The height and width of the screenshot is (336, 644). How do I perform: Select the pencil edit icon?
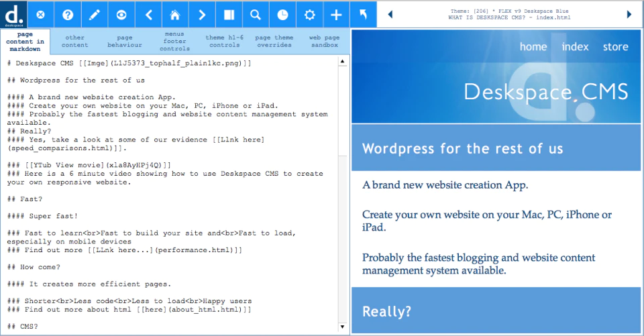pos(95,15)
